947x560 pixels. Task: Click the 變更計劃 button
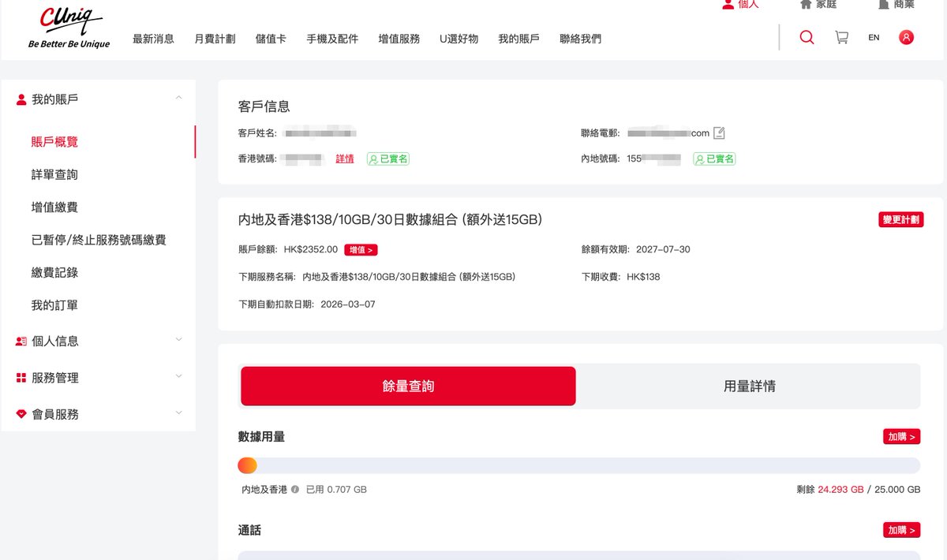click(900, 219)
